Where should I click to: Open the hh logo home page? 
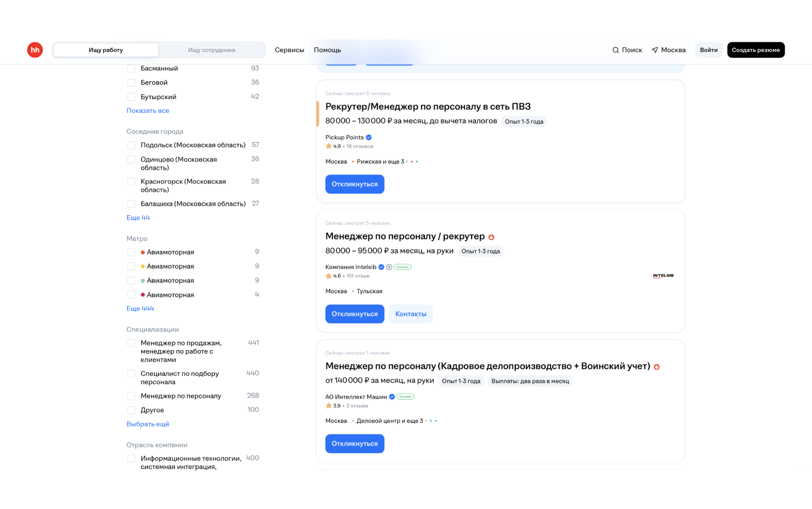(35, 50)
